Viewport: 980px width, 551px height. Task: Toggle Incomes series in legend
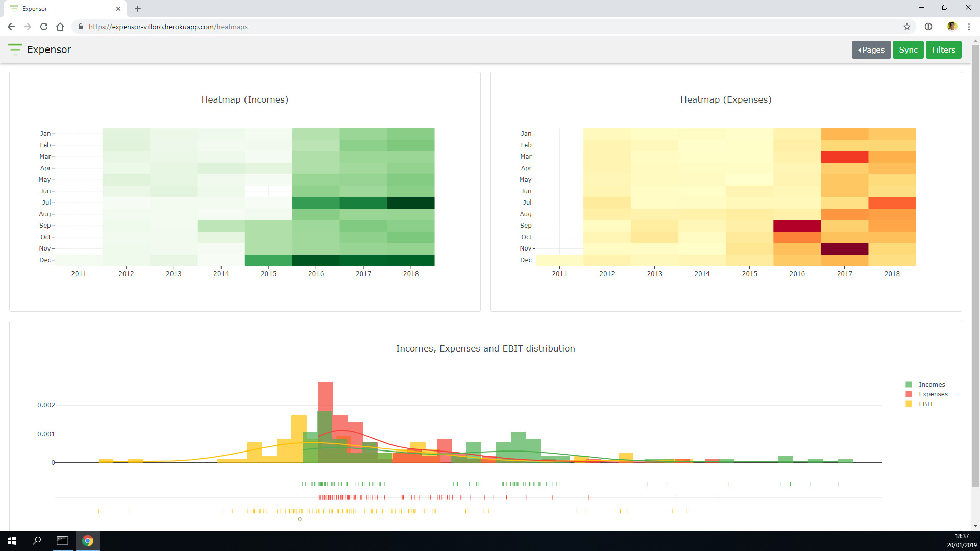click(932, 385)
